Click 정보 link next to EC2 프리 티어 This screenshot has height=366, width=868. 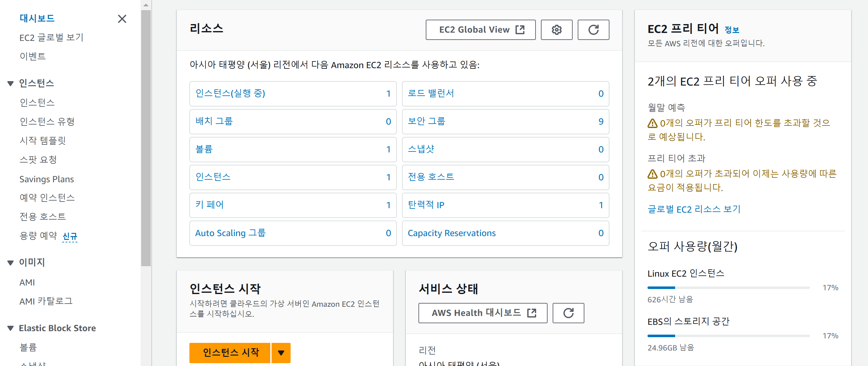point(732,30)
